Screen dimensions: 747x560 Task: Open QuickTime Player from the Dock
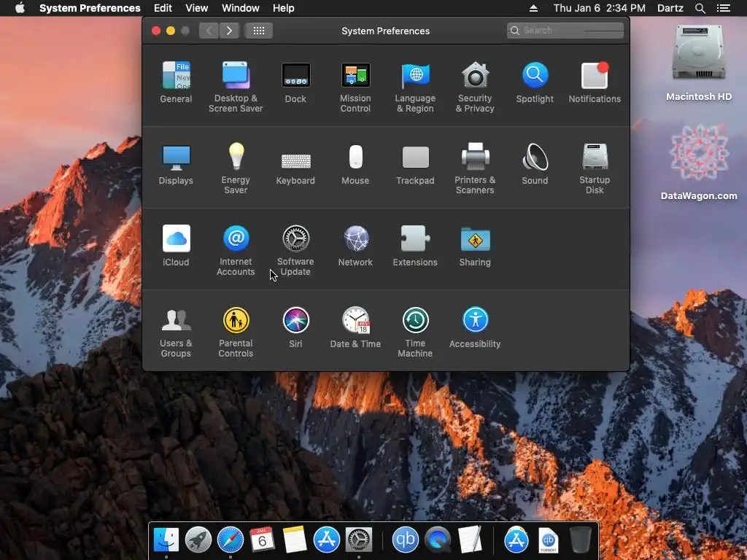438,540
